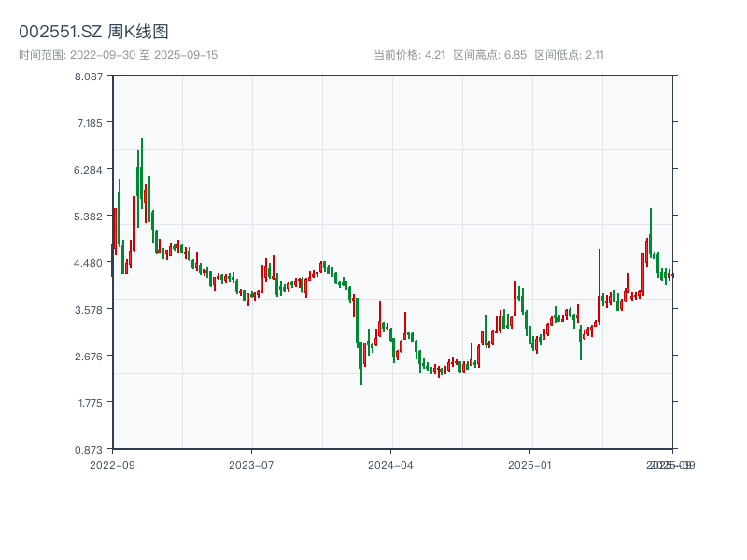Click the y-axis value 6.284
This screenshot has height=560, width=747.
tap(88, 170)
